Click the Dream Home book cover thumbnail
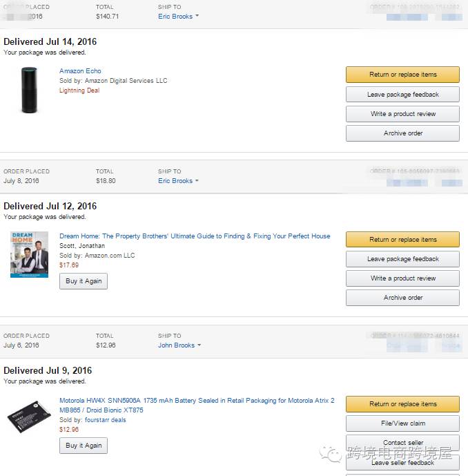Viewport: 468px width, 476px height. (x=29, y=254)
